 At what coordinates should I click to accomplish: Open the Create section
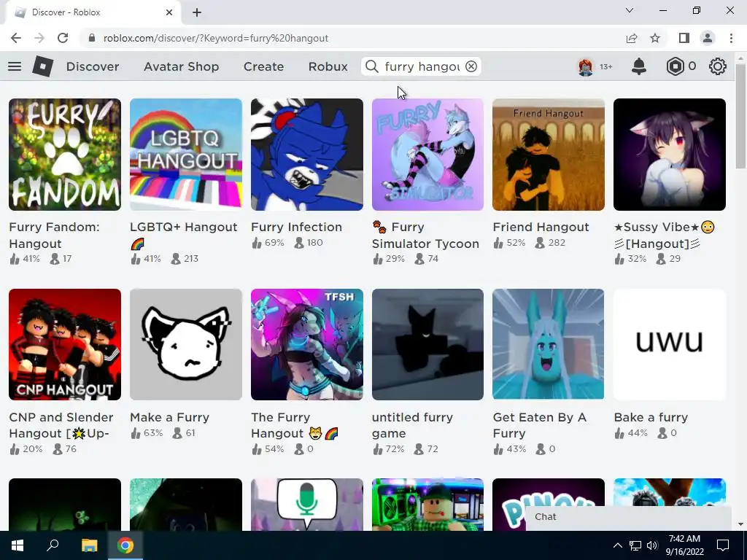click(263, 66)
